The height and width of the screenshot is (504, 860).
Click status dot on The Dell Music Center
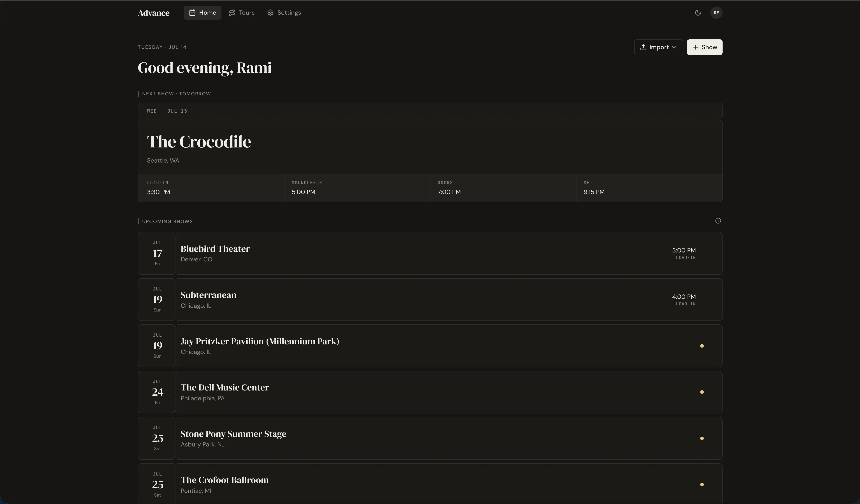(x=702, y=392)
